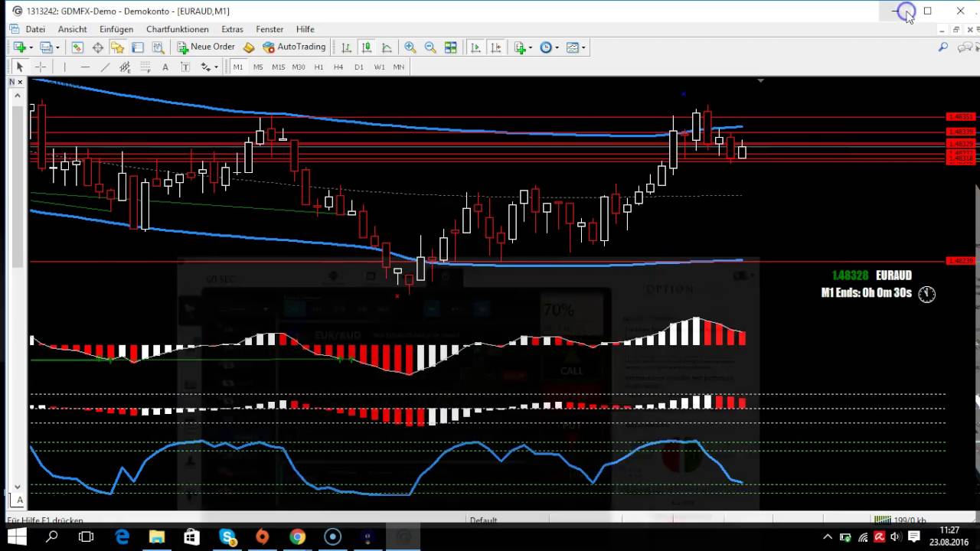The image size is (980, 551).
Task: Zoom out on the chart
Action: coord(430,47)
